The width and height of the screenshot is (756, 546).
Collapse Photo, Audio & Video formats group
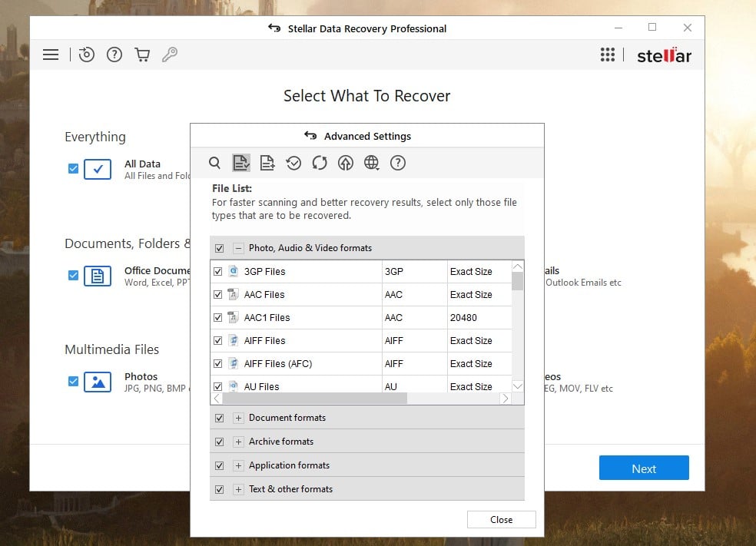point(238,248)
